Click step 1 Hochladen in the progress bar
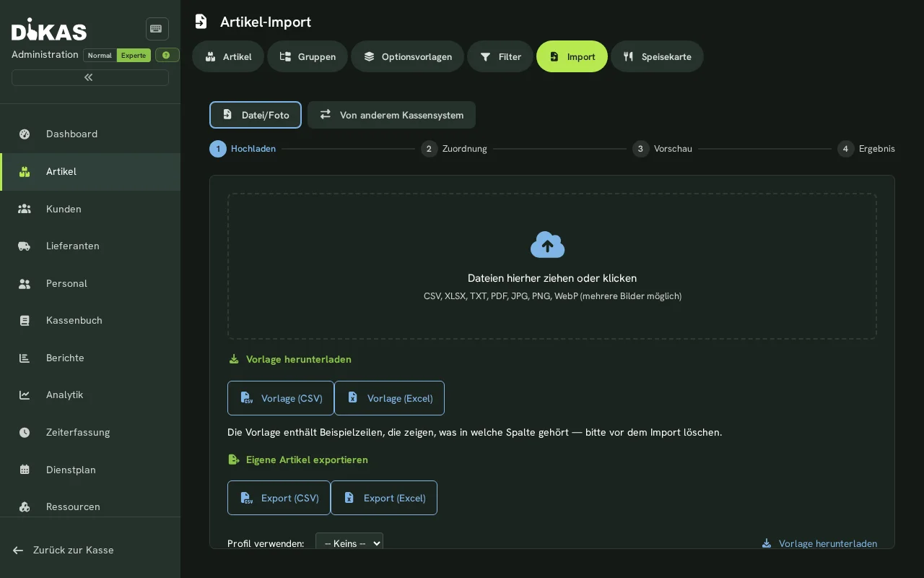 (x=243, y=149)
